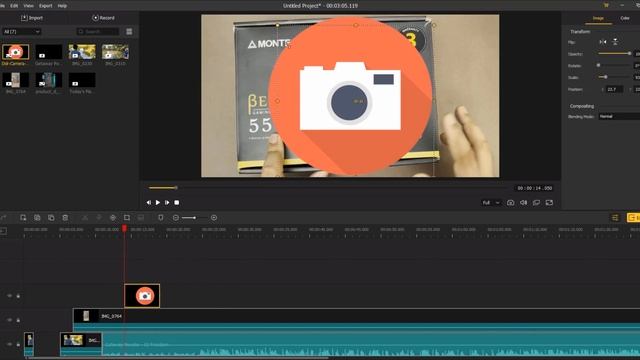The height and width of the screenshot is (360, 640).
Task: Stop the preview playback
Action: (x=177, y=202)
